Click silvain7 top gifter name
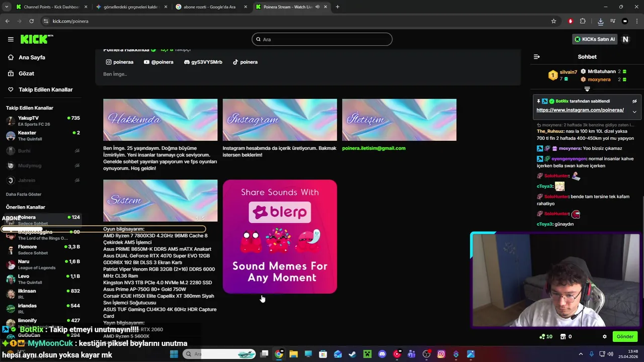This screenshot has height=362, width=644. pos(569,72)
